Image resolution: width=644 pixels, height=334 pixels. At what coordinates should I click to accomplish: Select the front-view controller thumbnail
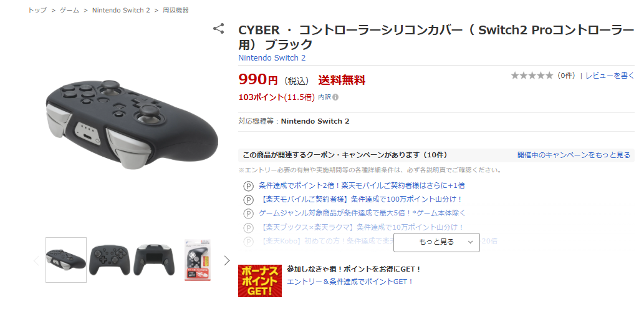click(110, 260)
